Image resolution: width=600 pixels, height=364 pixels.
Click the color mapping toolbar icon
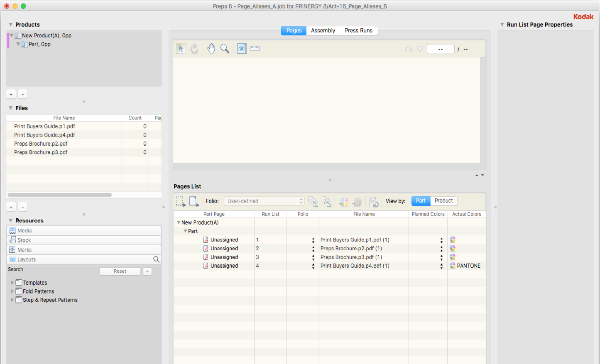(344, 202)
